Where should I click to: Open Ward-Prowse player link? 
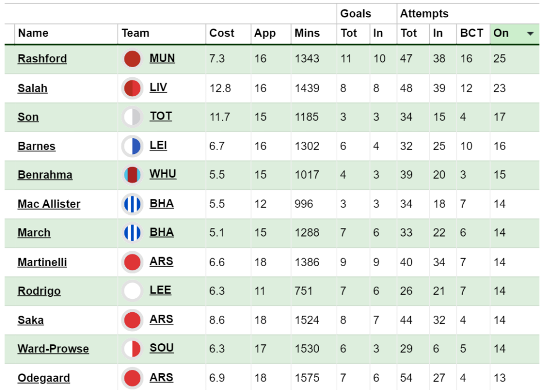[53, 349]
